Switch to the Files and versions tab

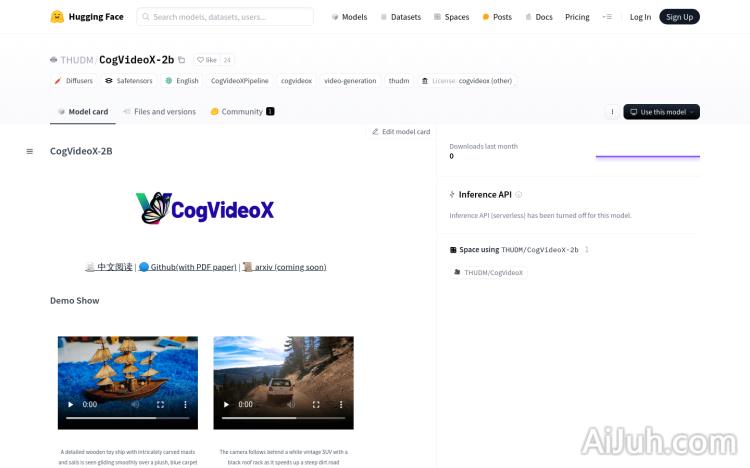[160, 111]
